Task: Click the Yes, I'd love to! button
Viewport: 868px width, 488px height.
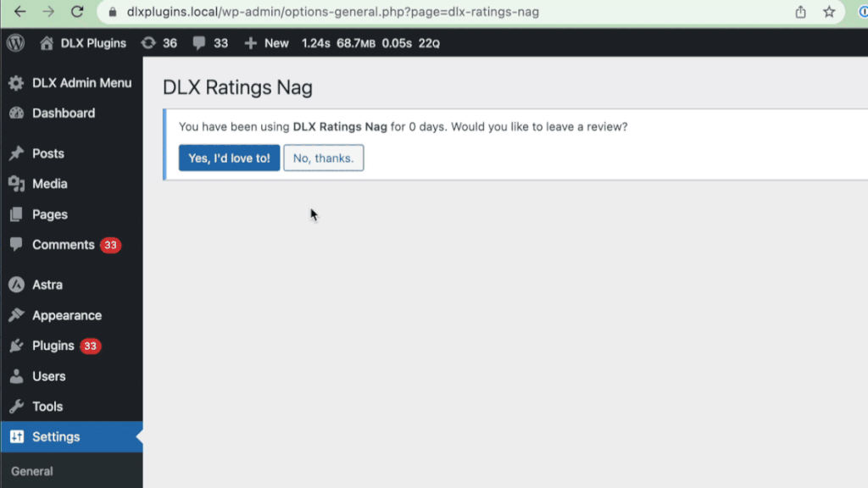Action: pos(229,158)
